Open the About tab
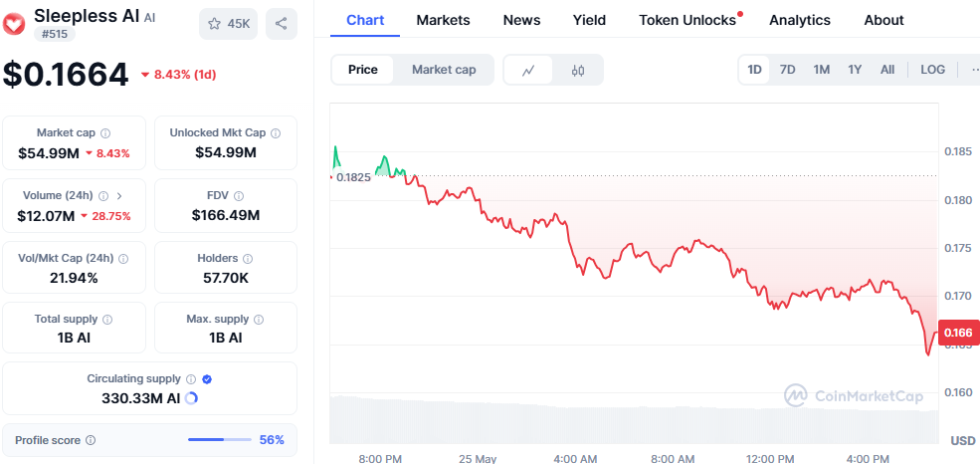Image resolution: width=980 pixels, height=464 pixels. (883, 20)
